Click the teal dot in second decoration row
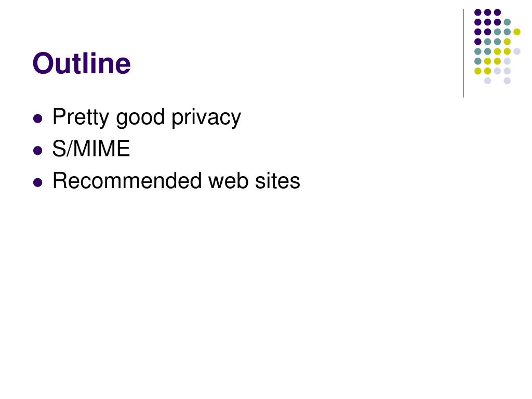The height and width of the screenshot is (399, 532). point(507,22)
